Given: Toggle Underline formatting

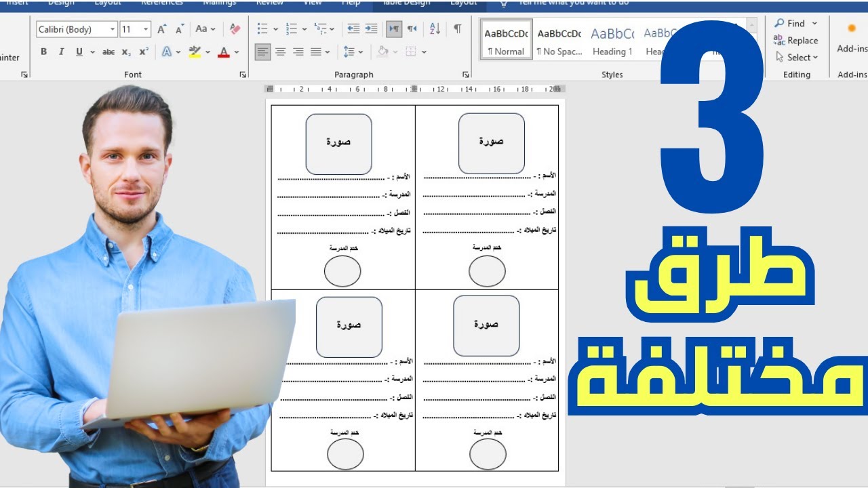Looking at the screenshot, I should tap(79, 52).
